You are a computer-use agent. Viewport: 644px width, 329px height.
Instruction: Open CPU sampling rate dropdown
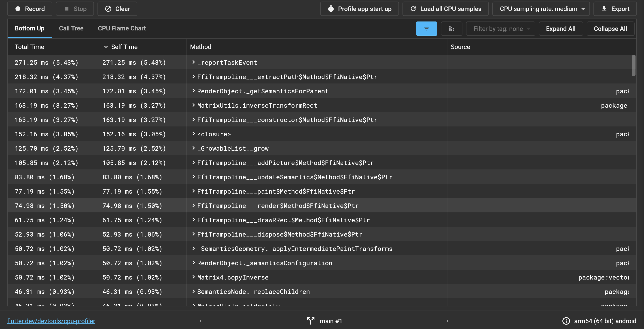pyautogui.click(x=541, y=9)
